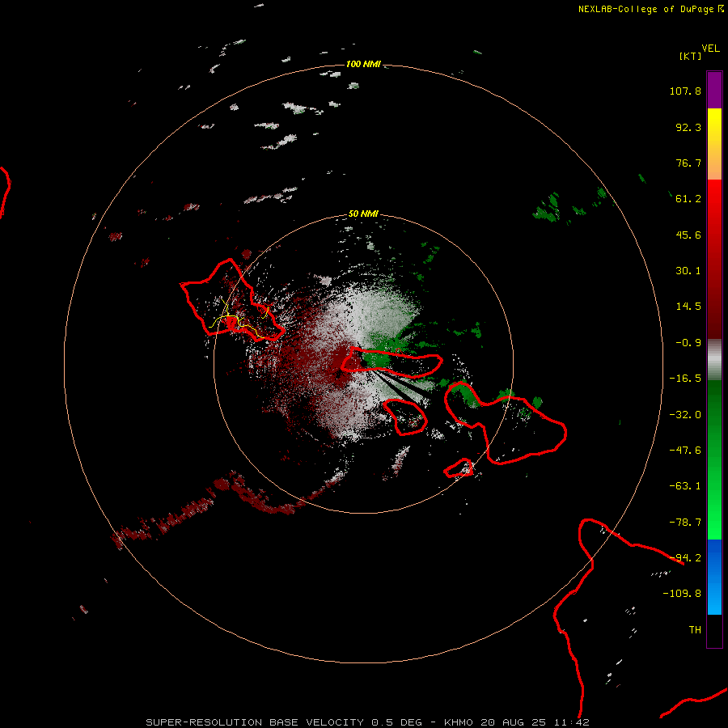
Task: Select the 107.8 legend value
Action: coord(685,91)
